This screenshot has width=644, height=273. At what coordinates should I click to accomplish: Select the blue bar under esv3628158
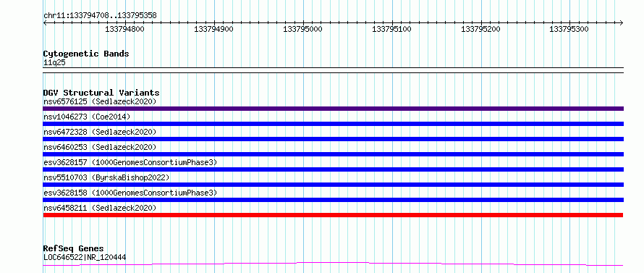(x=333, y=200)
